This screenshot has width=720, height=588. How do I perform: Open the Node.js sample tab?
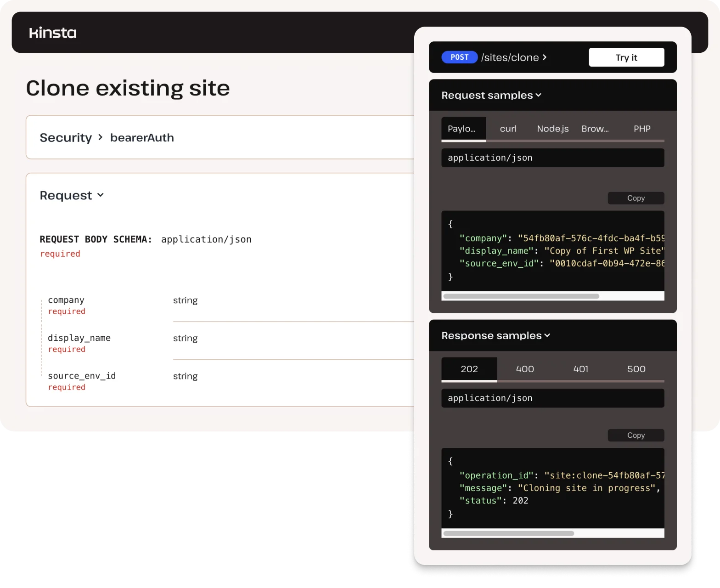pyautogui.click(x=552, y=129)
